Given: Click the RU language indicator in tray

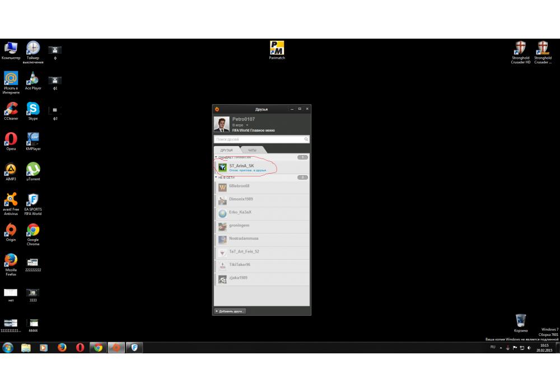Looking at the screenshot, I should tap(493, 347).
